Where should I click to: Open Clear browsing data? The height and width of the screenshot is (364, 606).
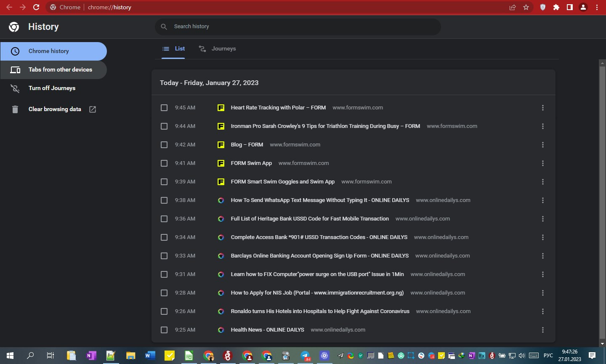[53, 109]
